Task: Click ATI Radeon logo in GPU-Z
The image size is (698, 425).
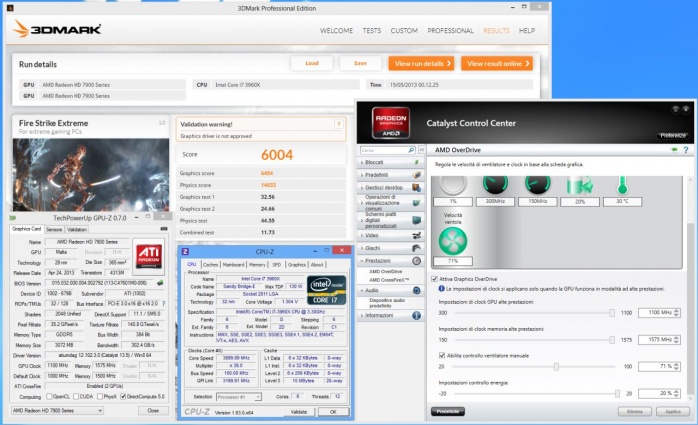Action: tap(149, 256)
